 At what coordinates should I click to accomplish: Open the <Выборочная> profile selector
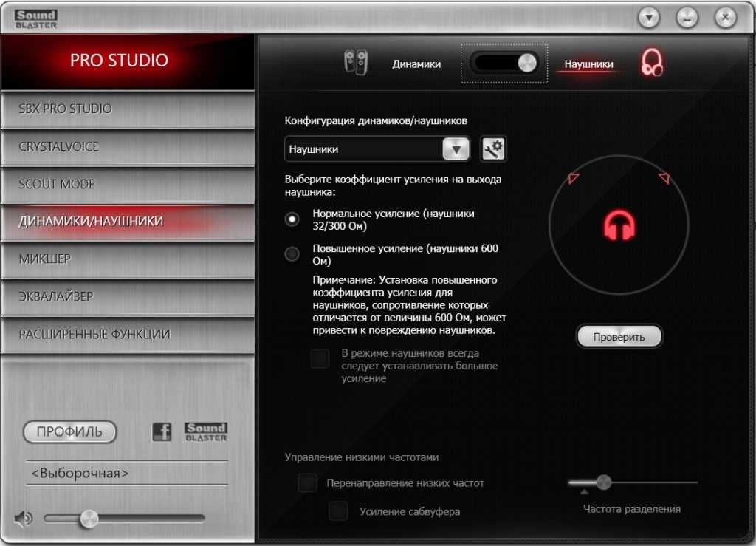127,473
